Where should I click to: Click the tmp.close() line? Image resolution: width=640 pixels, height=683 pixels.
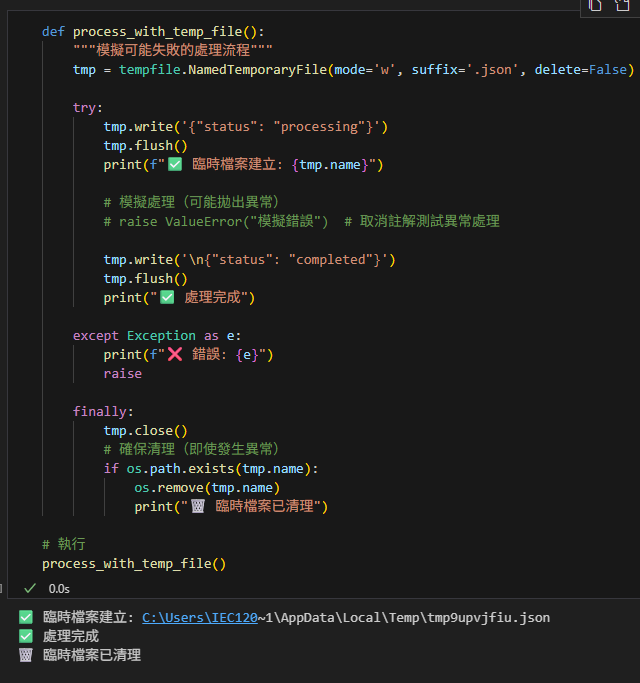click(146, 431)
